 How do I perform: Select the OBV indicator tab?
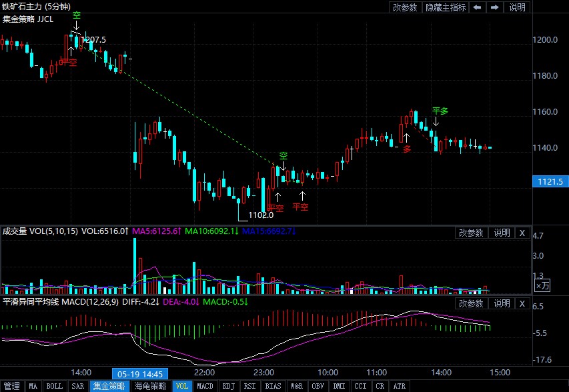(x=318, y=386)
